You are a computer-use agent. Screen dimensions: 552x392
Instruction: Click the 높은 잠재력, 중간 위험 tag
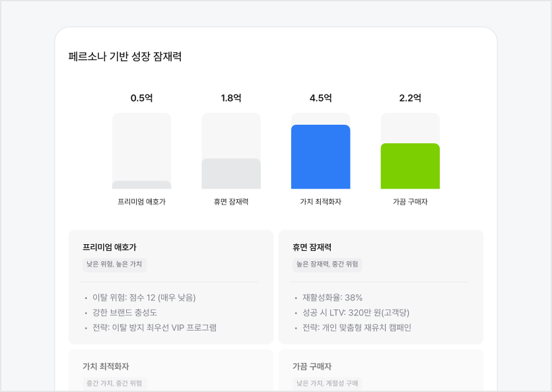327,264
